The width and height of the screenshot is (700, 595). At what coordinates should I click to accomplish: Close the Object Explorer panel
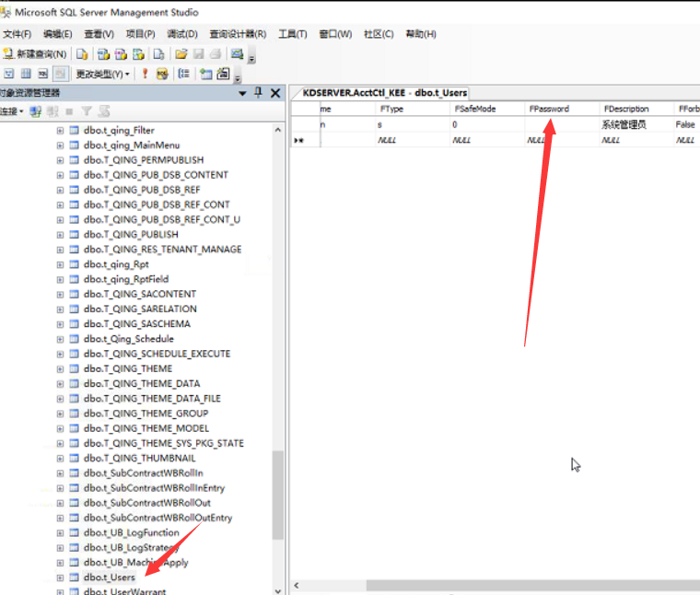click(x=274, y=93)
